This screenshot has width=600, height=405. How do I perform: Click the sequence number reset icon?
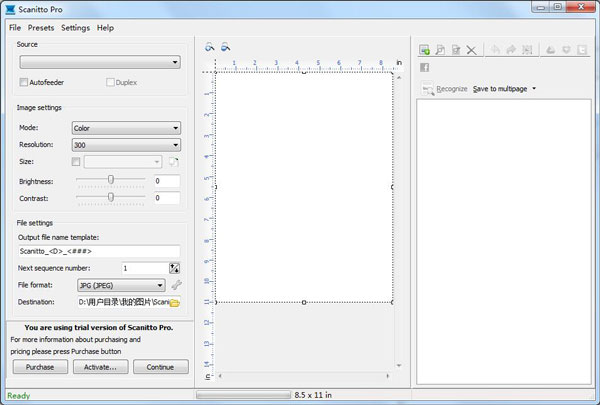174,268
